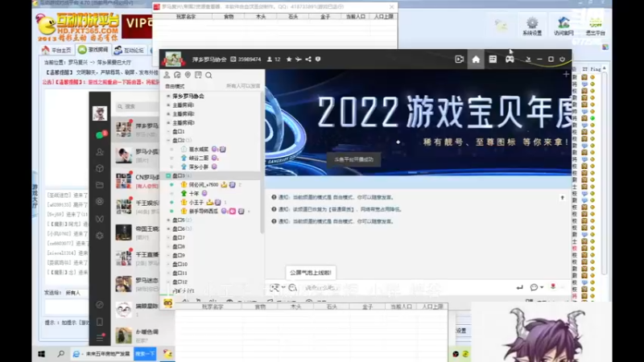Click the location pin icon above the channel list
The width and height of the screenshot is (644, 362).
[188, 75]
